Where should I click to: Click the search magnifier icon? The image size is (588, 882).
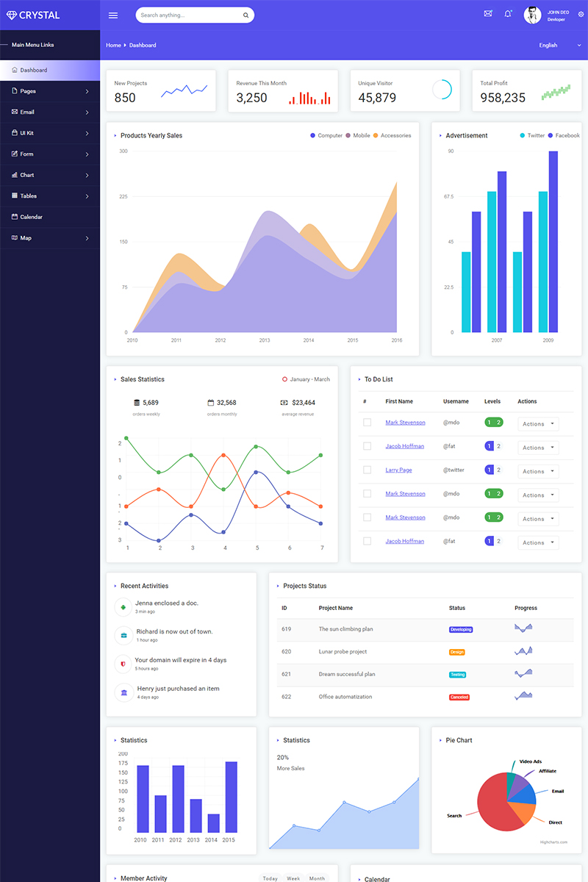coord(245,15)
